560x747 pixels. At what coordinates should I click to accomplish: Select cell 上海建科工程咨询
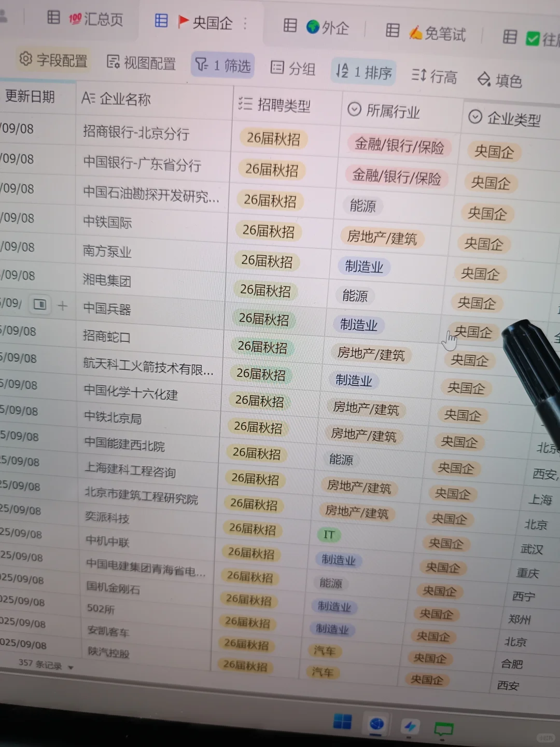(131, 470)
